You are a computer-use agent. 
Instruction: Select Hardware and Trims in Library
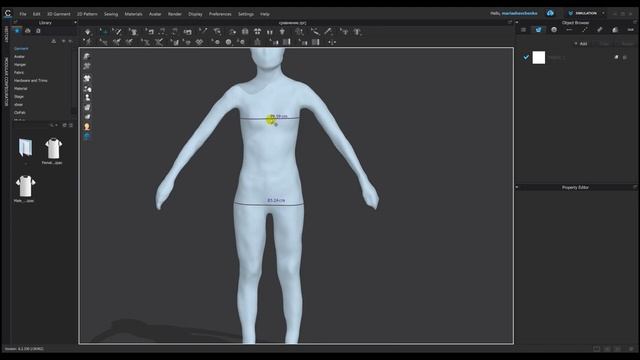point(31,81)
